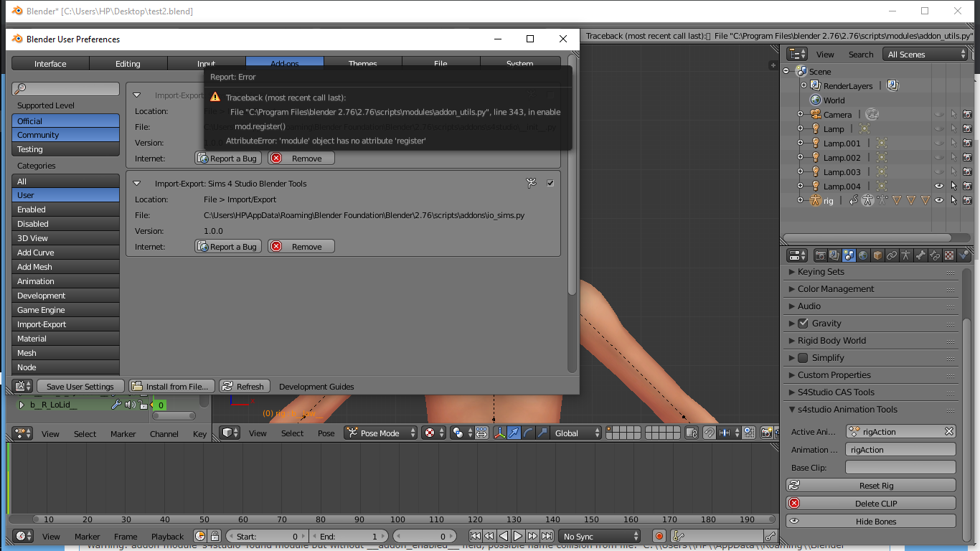The height and width of the screenshot is (551, 980).
Task: Select the Animation add-on category
Action: click(65, 281)
